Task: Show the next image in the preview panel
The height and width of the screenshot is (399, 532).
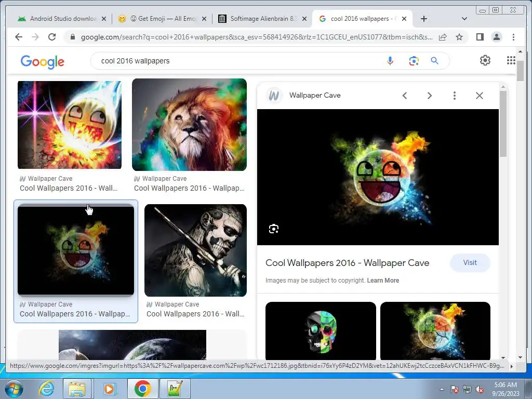Action: point(430,96)
